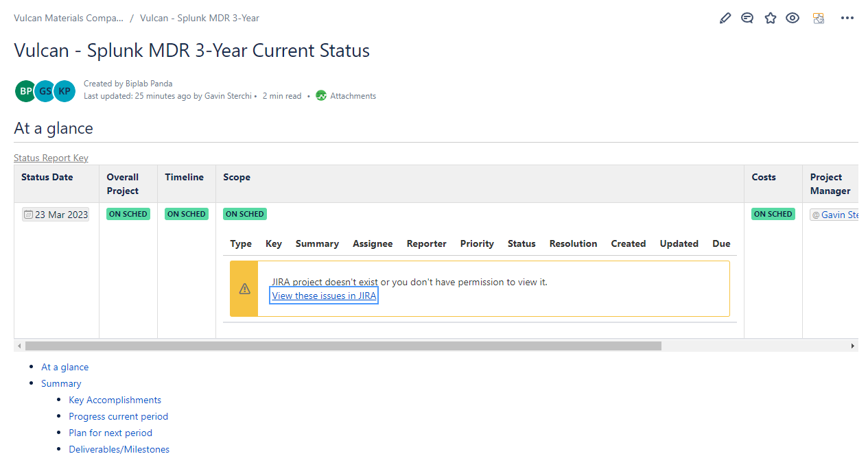
Task: Click the Status column header in JIRA table
Action: pos(521,243)
